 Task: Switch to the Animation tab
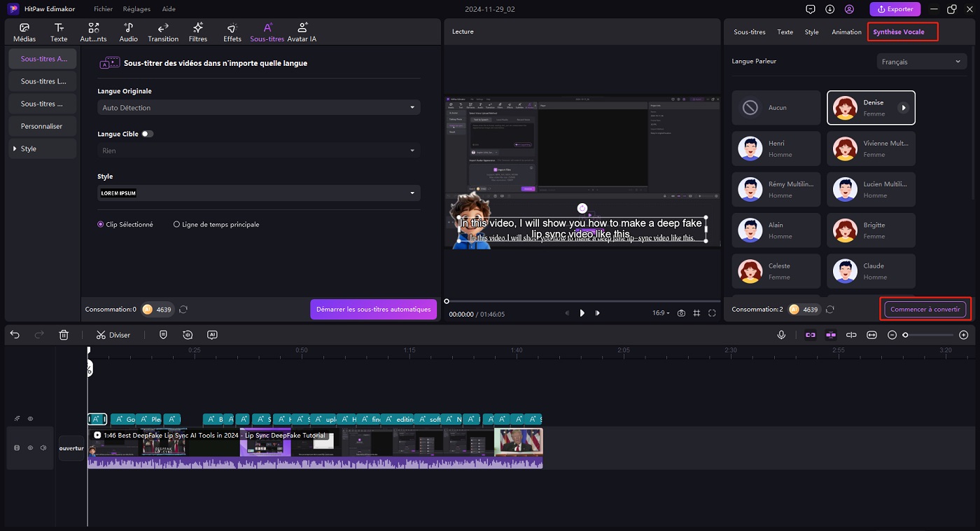pyautogui.click(x=846, y=32)
